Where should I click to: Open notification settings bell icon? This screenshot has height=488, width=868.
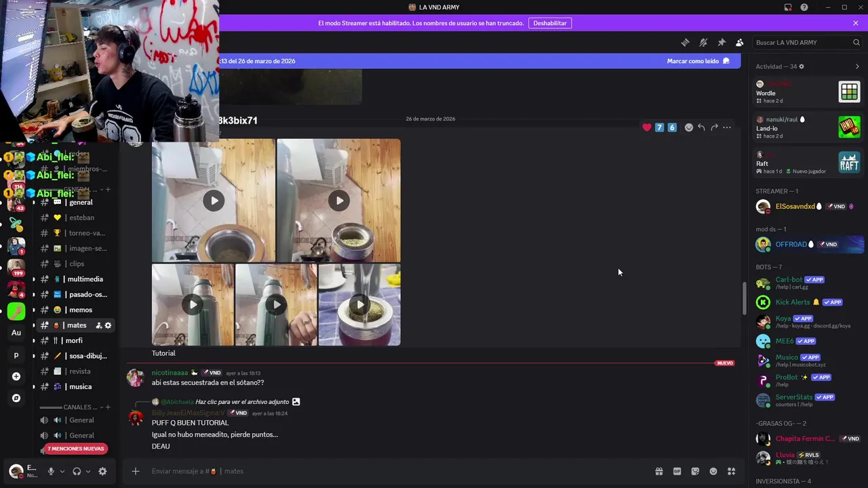coord(703,42)
